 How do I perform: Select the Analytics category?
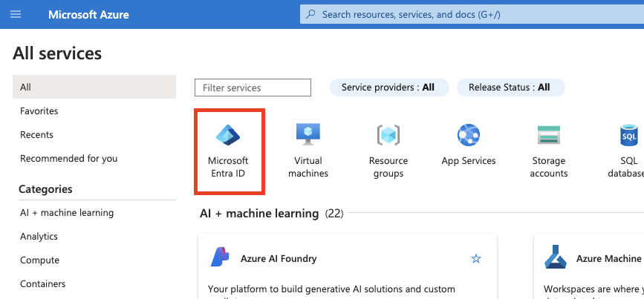point(39,236)
